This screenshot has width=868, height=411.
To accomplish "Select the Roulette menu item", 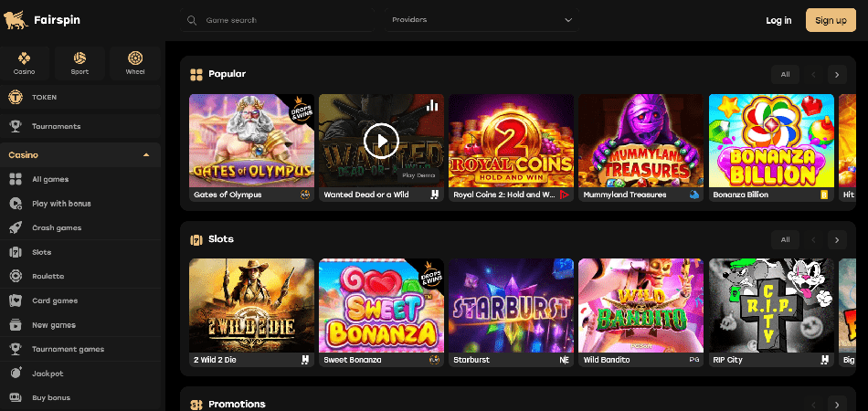I will pos(80,276).
